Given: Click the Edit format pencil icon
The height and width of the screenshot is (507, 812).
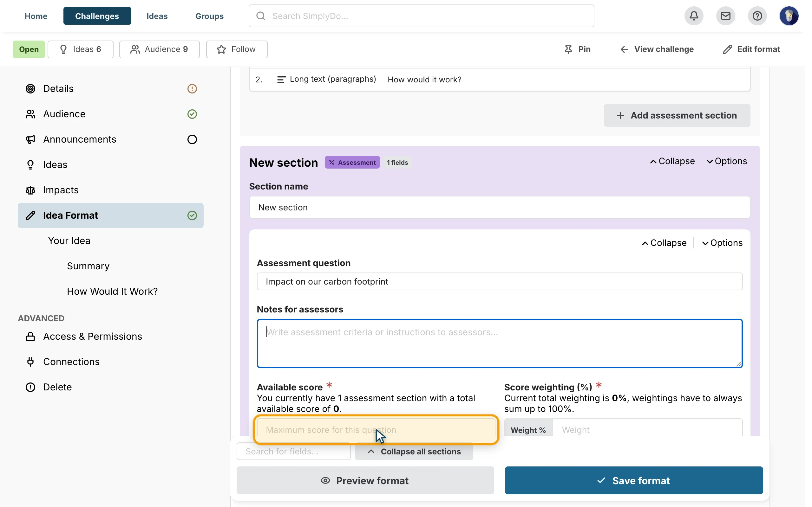Looking at the screenshot, I should [x=727, y=49].
